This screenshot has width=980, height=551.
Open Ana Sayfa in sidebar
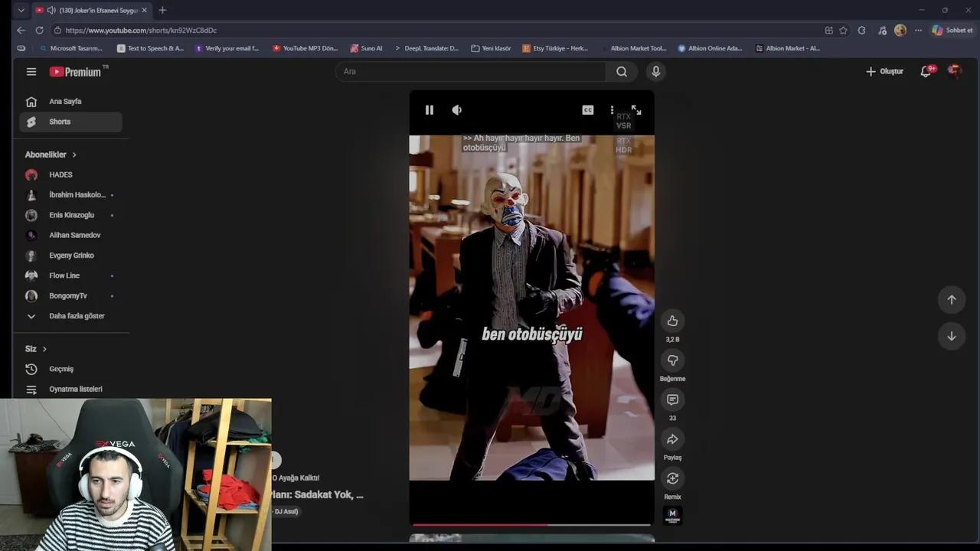70,101
